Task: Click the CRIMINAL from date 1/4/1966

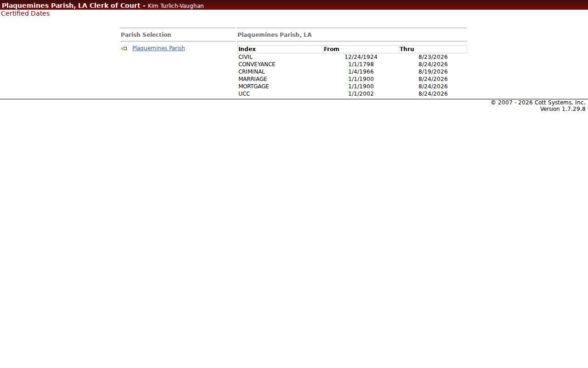Action: 361,72
